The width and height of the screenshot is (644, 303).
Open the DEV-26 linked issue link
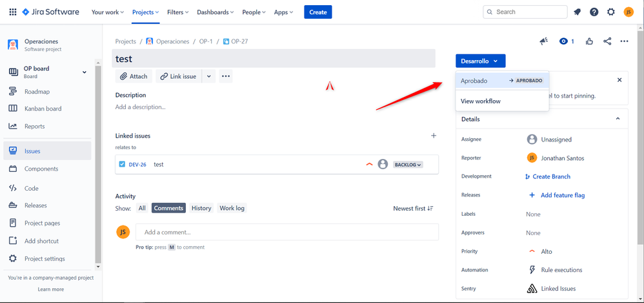pos(137,165)
